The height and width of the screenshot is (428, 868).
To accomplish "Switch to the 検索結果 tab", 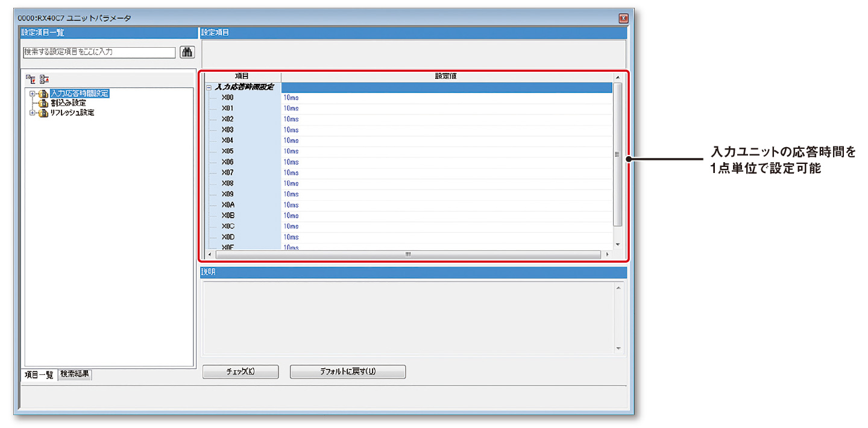I will [75, 374].
